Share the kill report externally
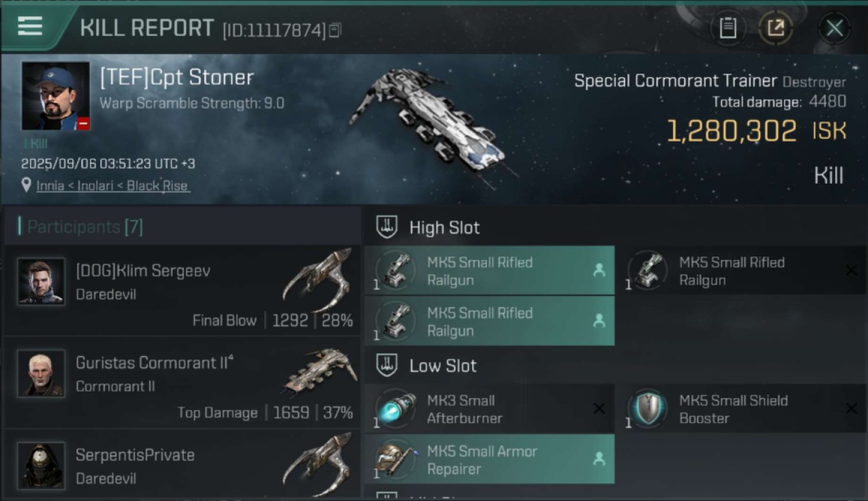 click(x=775, y=28)
